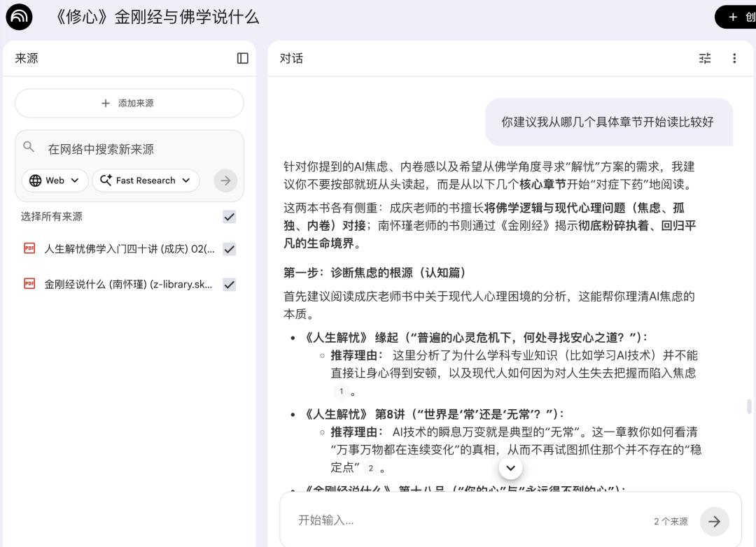Image resolution: width=756 pixels, height=547 pixels.
Task: Open the Web source type dropdown
Action: [55, 180]
